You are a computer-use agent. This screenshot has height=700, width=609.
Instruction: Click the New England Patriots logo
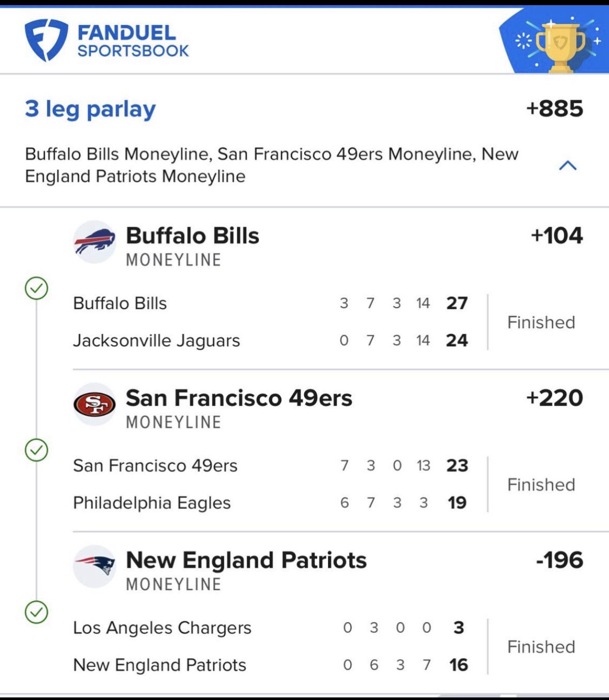(x=95, y=566)
